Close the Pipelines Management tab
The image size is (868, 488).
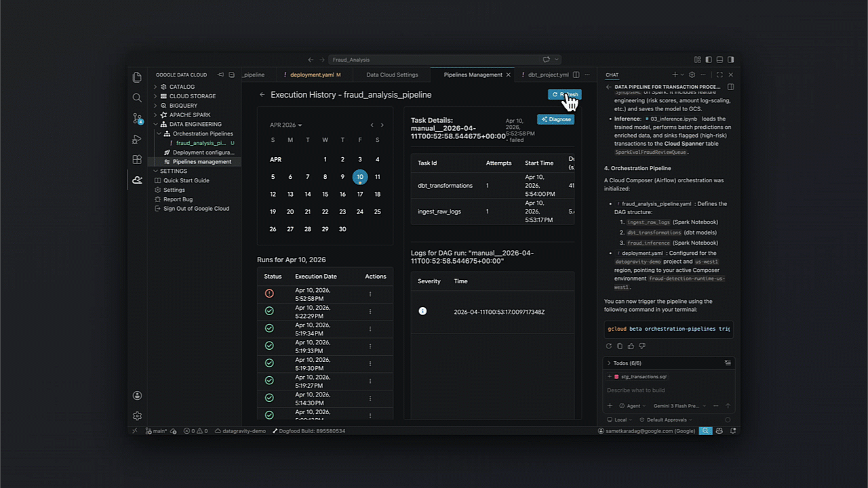(508, 75)
